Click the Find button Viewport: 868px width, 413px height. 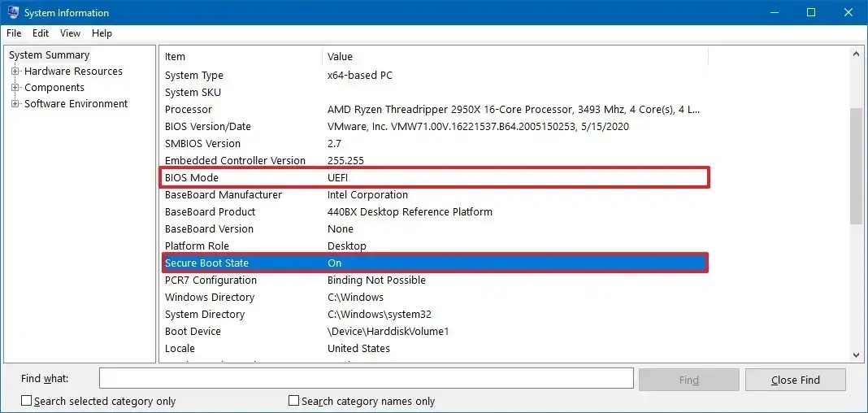pos(688,380)
